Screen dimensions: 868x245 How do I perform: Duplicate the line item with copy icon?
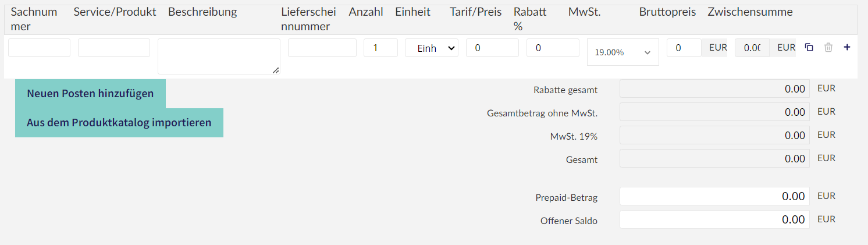809,48
